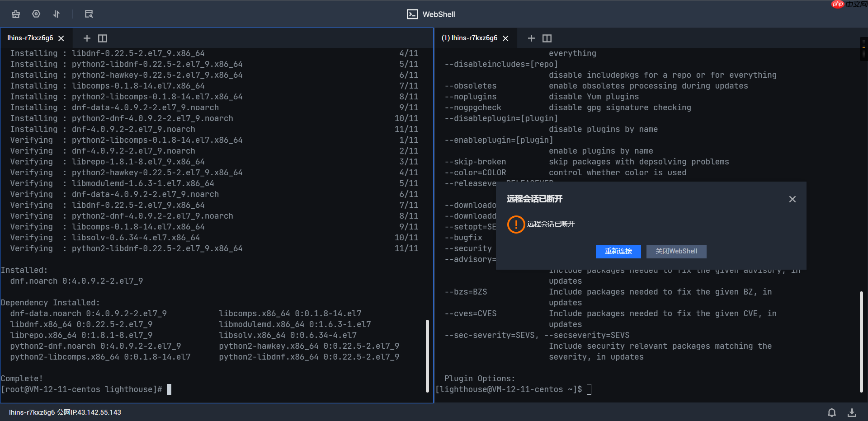Open the notification bell in status bar
Screen dimensions: 868x421
(x=831, y=412)
